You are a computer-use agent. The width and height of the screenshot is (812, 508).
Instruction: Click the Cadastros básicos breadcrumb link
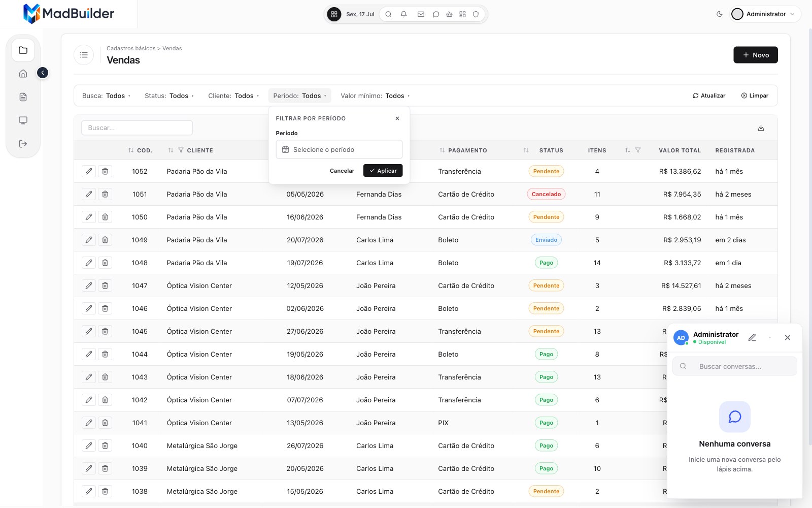[131, 48]
